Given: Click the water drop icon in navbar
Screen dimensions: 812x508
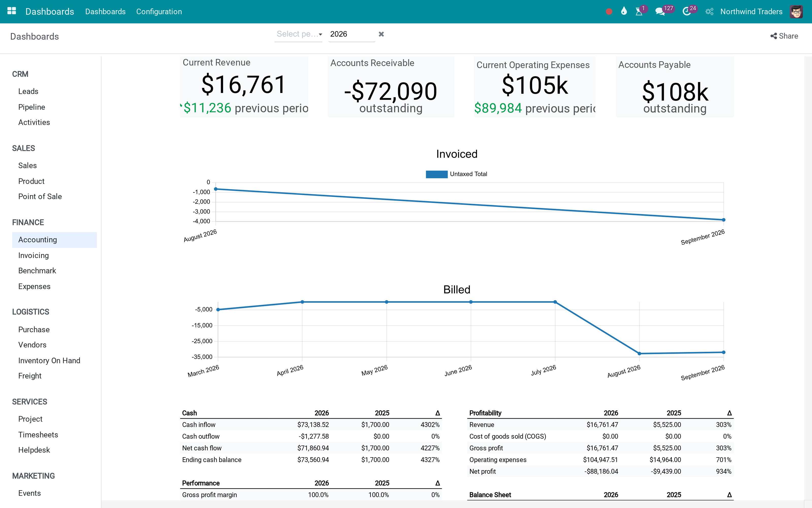Looking at the screenshot, I should pyautogui.click(x=624, y=11).
